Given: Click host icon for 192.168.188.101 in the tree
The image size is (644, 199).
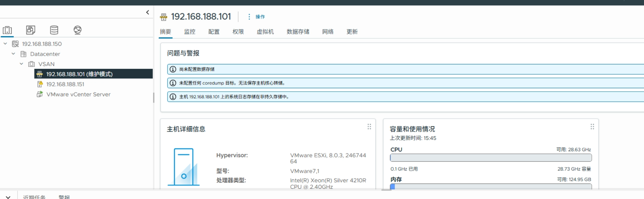Looking at the screenshot, I should click(x=40, y=74).
